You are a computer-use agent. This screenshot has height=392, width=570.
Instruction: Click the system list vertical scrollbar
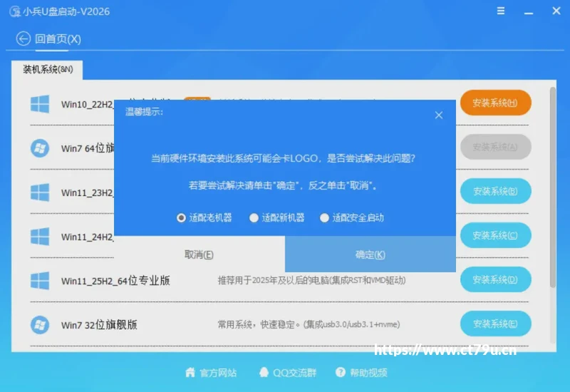click(x=553, y=187)
